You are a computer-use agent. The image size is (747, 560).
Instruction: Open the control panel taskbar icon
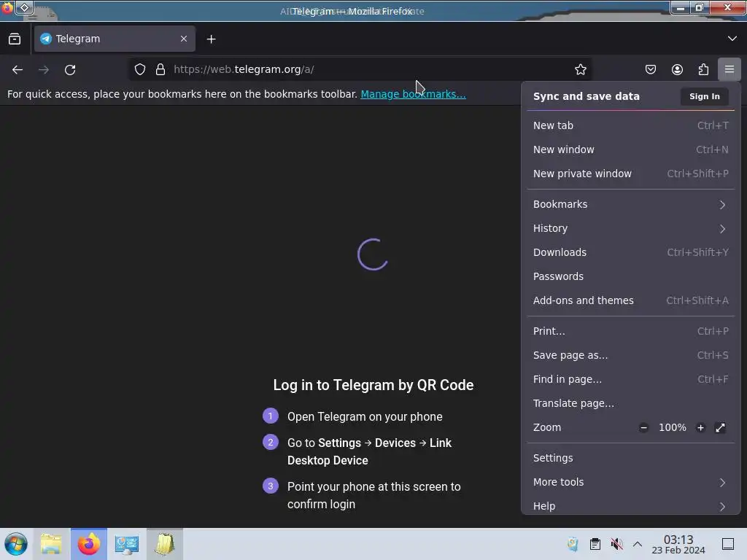tap(127, 544)
